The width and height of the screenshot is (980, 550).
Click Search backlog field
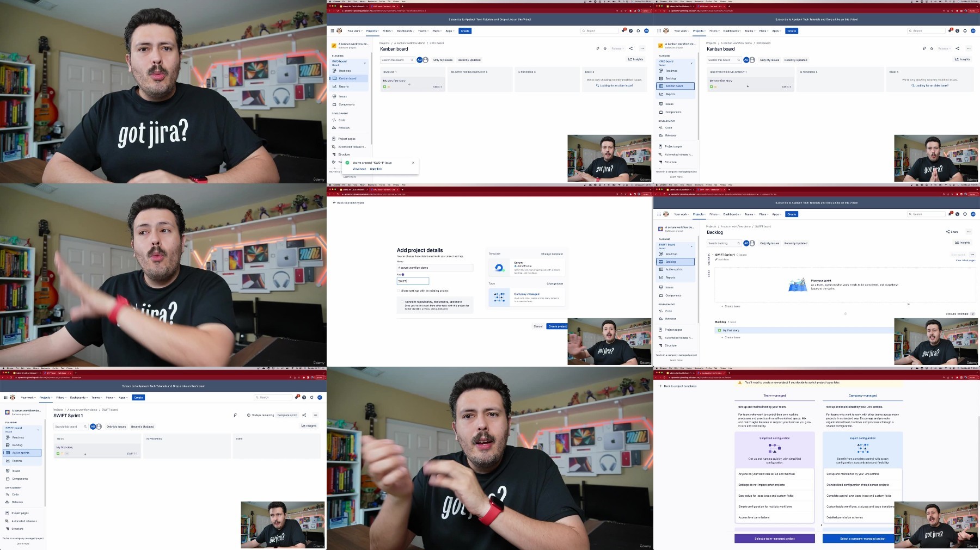click(x=724, y=243)
